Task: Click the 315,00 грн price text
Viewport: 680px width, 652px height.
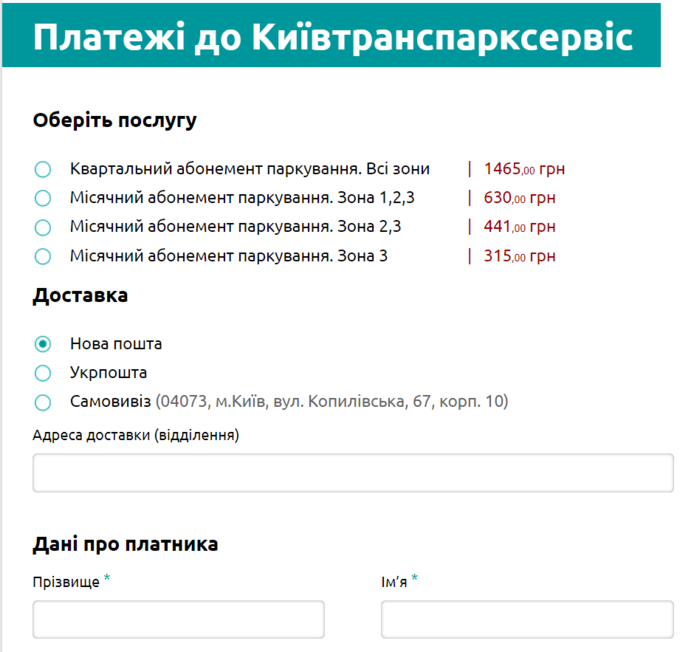Action: coord(520,256)
